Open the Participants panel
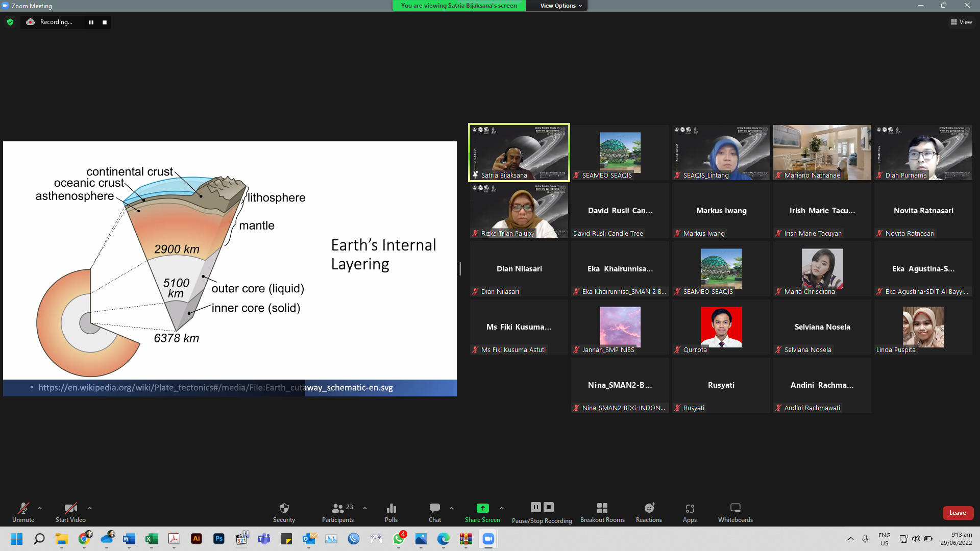 point(337,512)
